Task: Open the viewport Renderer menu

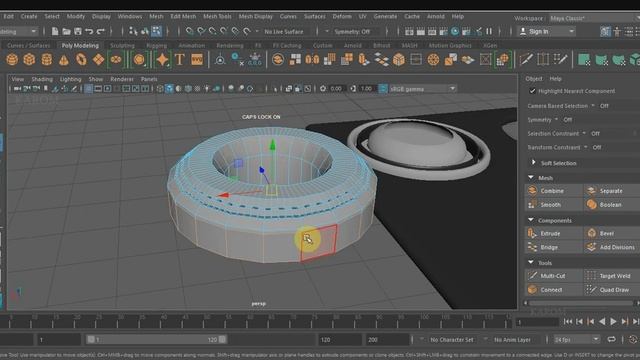Action: tap(122, 79)
